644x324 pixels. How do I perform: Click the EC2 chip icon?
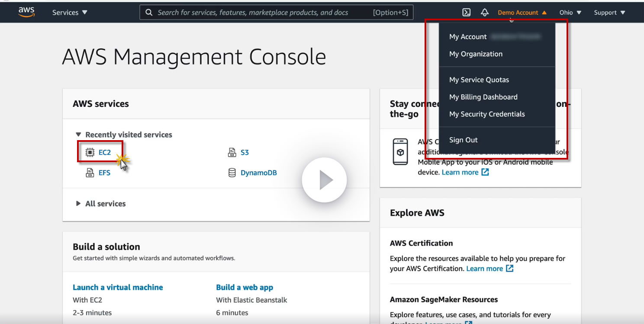click(x=90, y=152)
